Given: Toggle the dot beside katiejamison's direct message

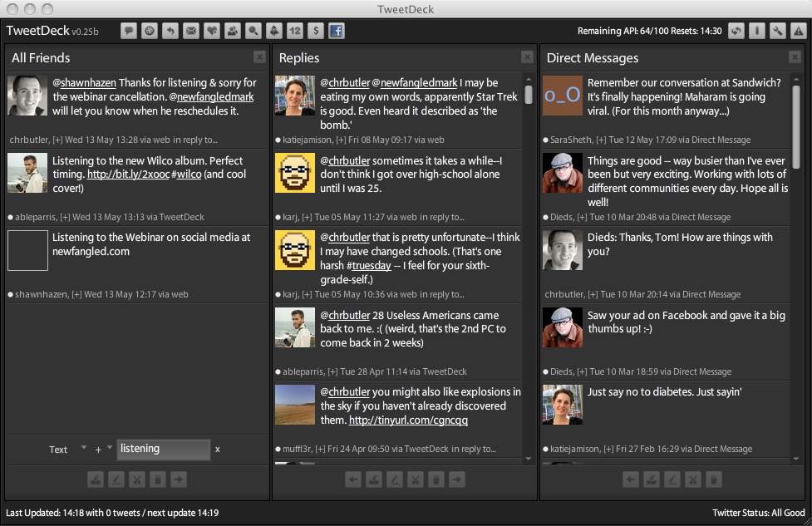Looking at the screenshot, I should pyautogui.click(x=546, y=450).
